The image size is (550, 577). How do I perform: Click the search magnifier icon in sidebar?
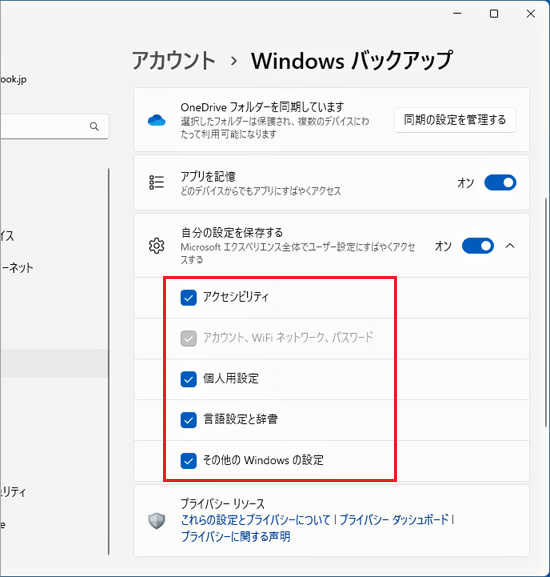tap(94, 127)
